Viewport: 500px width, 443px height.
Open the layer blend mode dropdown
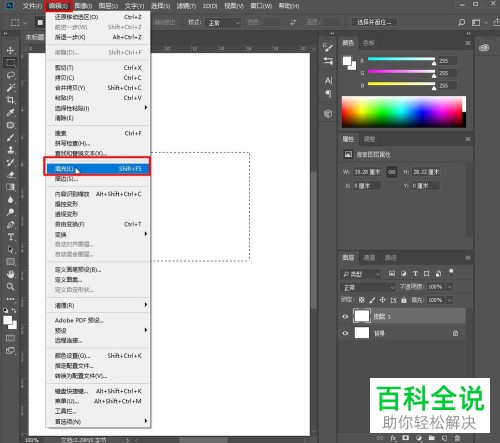368,287
